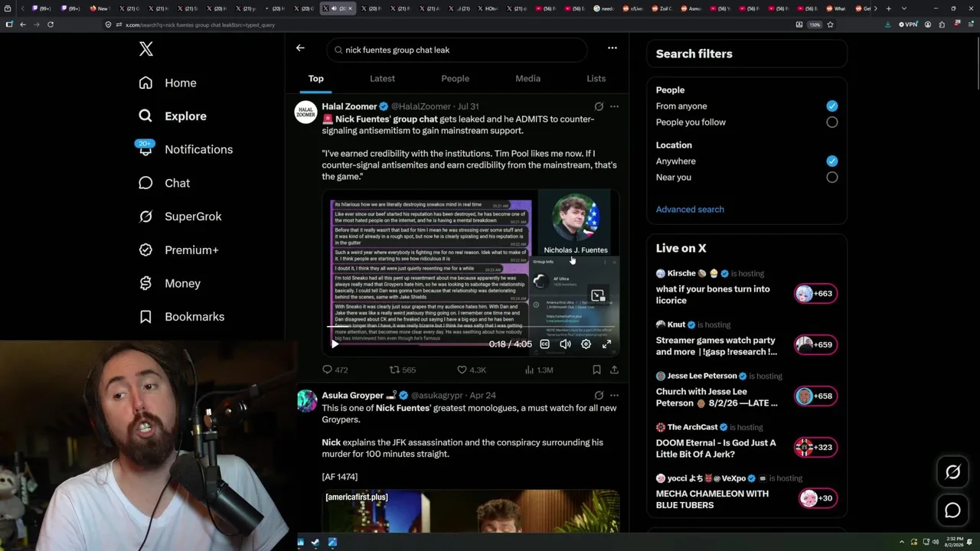Open video settings gear

tap(586, 344)
